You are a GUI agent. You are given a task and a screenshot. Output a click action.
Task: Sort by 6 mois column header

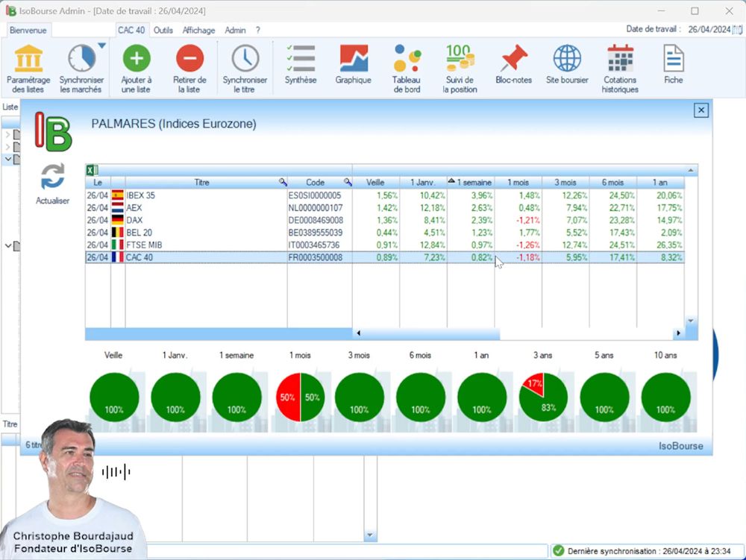(612, 182)
